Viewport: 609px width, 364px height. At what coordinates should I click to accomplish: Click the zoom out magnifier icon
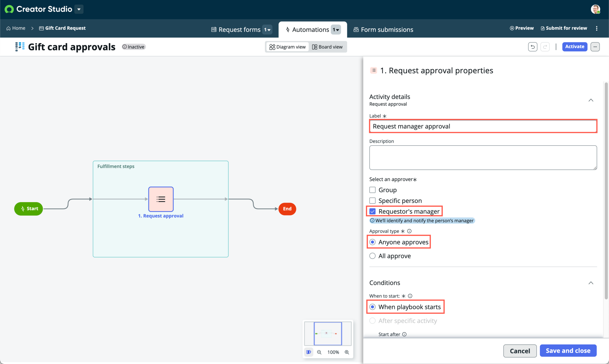coord(319,352)
